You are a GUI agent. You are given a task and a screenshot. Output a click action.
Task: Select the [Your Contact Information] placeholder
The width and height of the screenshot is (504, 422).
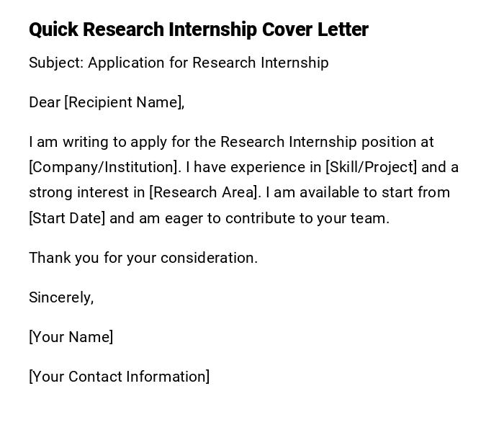[x=120, y=377]
